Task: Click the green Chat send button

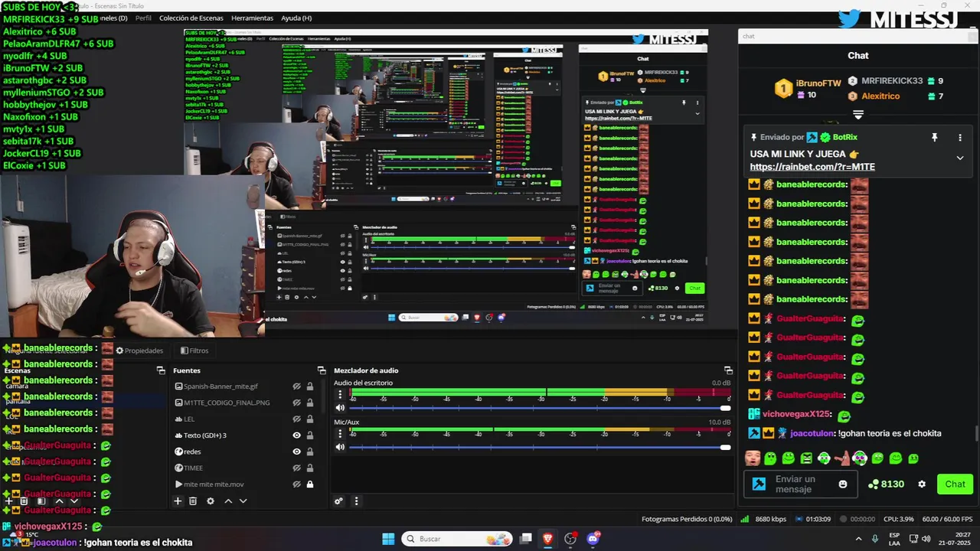Action: [x=955, y=484]
